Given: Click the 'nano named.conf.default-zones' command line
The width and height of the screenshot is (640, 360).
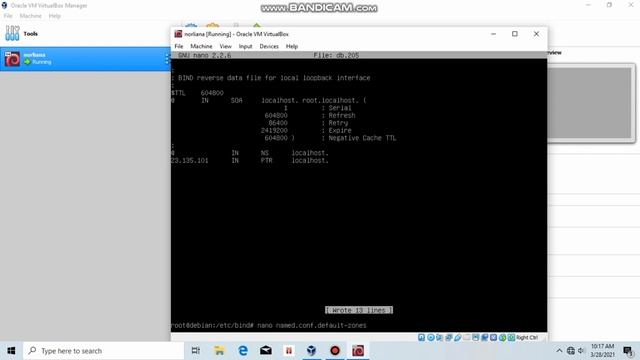Looking at the screenshot, I should (312, 325).
